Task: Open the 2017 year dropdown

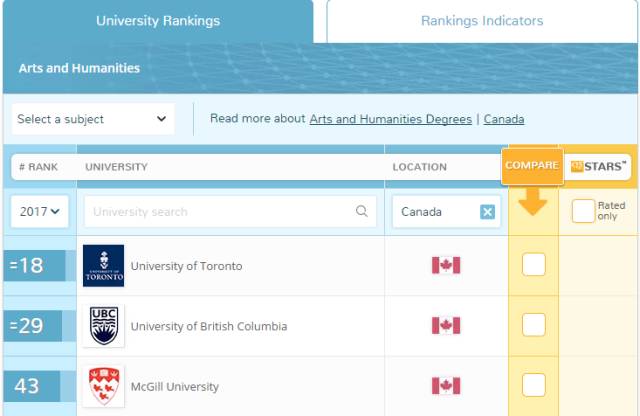Action: (x=40, y=211)
